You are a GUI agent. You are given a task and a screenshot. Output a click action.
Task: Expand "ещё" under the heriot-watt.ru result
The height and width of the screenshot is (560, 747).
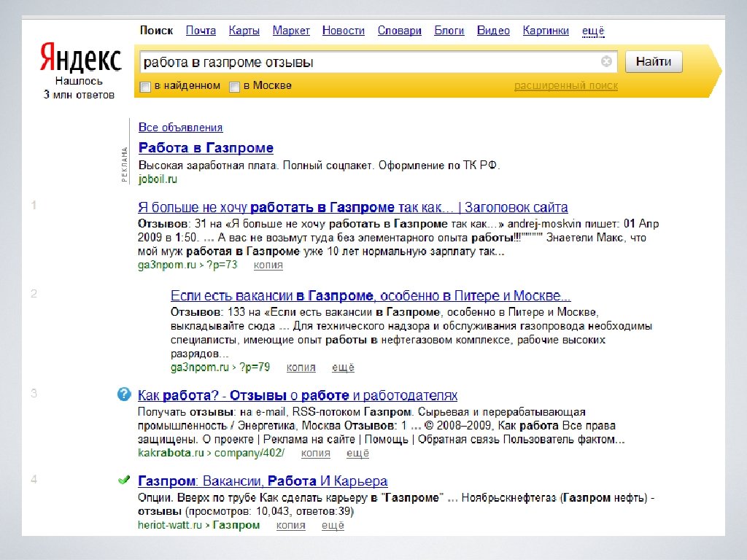pos(333,525)
